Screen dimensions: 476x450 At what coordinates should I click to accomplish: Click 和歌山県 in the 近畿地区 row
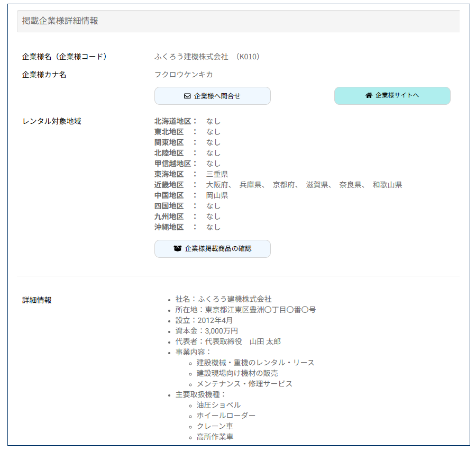pyautogui.click(x=387, y=185)
